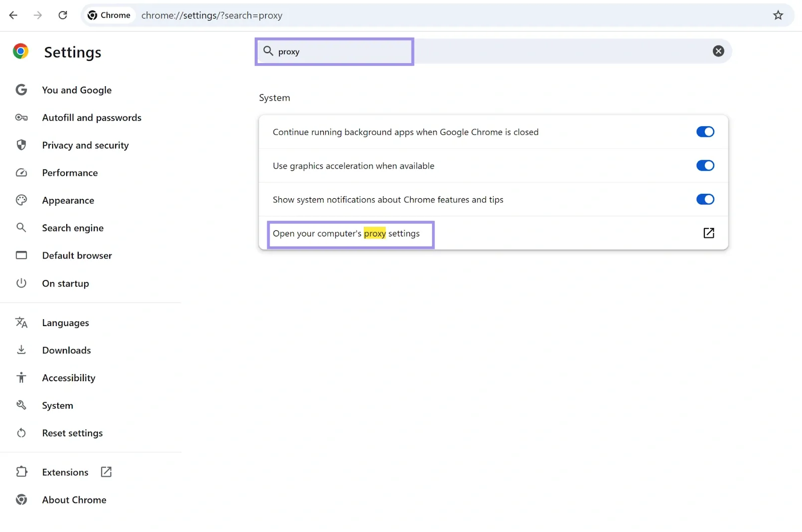The image size is (802, 532).
Task: Click the On startup power icon
Action: tap(21, 283)
